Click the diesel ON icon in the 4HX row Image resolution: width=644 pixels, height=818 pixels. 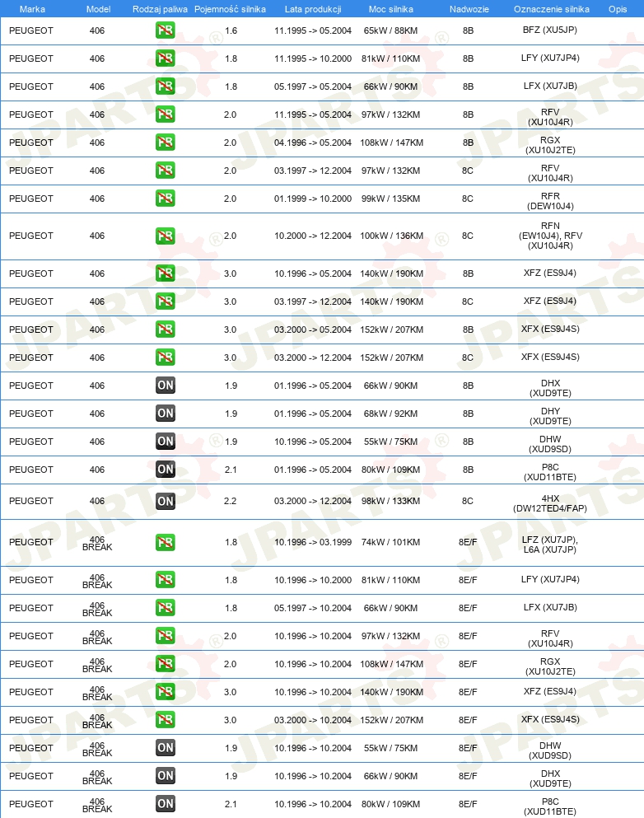tap(166, 501)
